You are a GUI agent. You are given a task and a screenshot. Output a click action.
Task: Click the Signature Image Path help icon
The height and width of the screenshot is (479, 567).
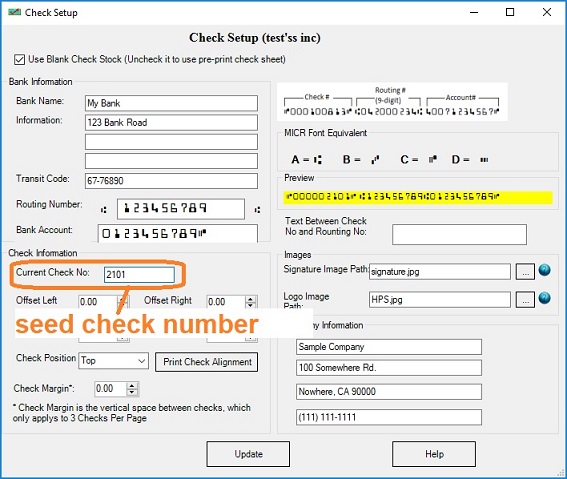click(x=544, y=270)
